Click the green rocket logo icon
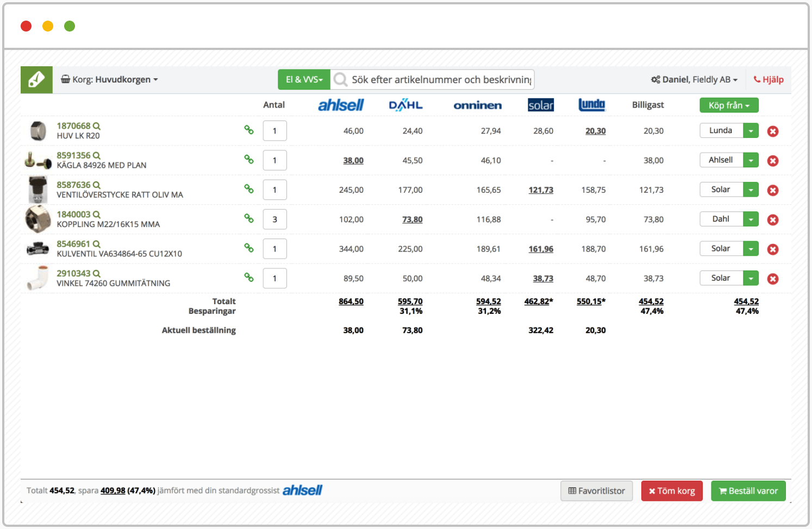This screenshot has height=529, width=812. pos(36,80)
